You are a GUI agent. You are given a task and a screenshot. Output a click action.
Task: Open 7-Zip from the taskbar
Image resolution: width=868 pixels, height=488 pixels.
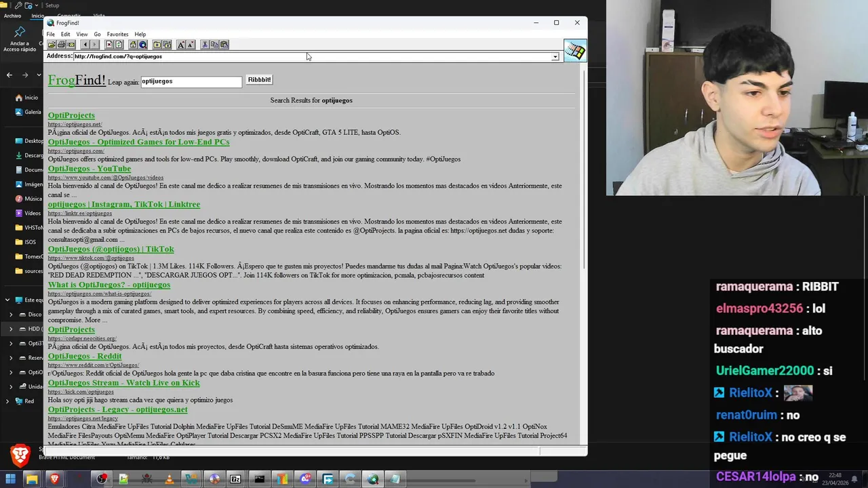click(x=235, y=479)
